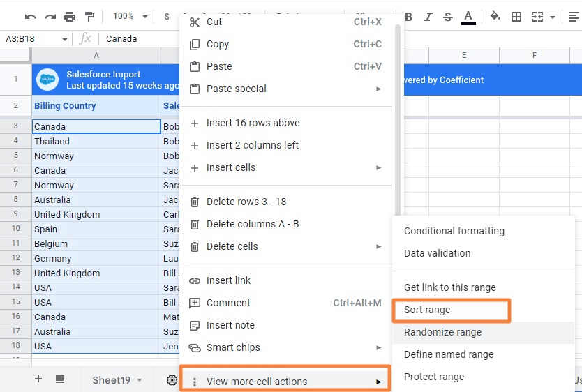Screen dimensions: 582x392
Task: Select Copy from context menu
Action: tap(285, 44)
